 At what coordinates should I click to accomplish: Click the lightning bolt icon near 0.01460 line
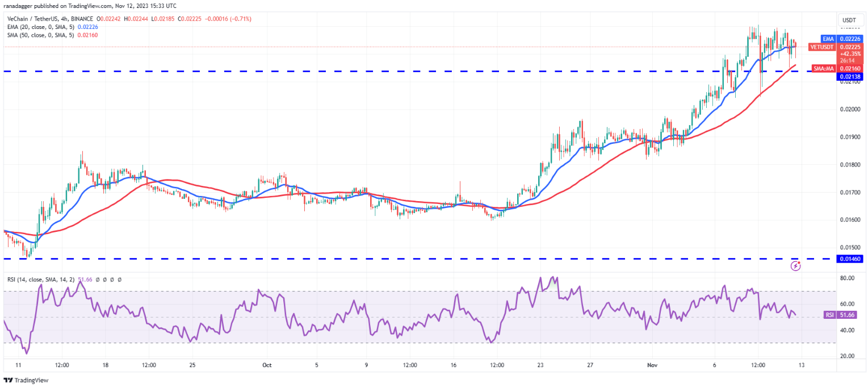795,265
